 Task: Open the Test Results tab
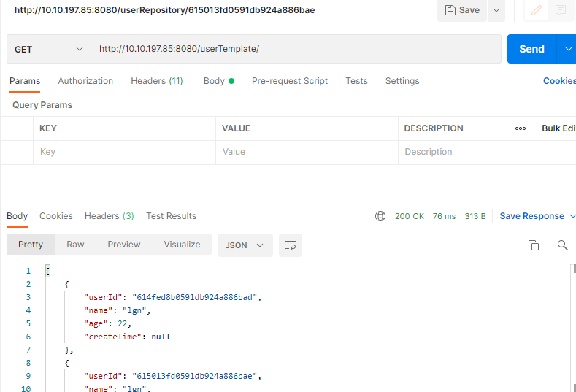[x=171, y=216]
